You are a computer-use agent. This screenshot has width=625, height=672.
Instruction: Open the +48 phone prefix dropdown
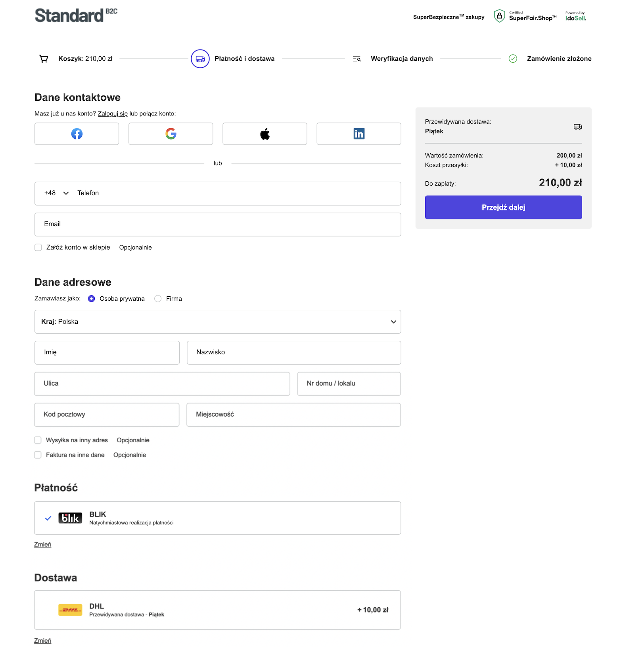click(56, 193)
